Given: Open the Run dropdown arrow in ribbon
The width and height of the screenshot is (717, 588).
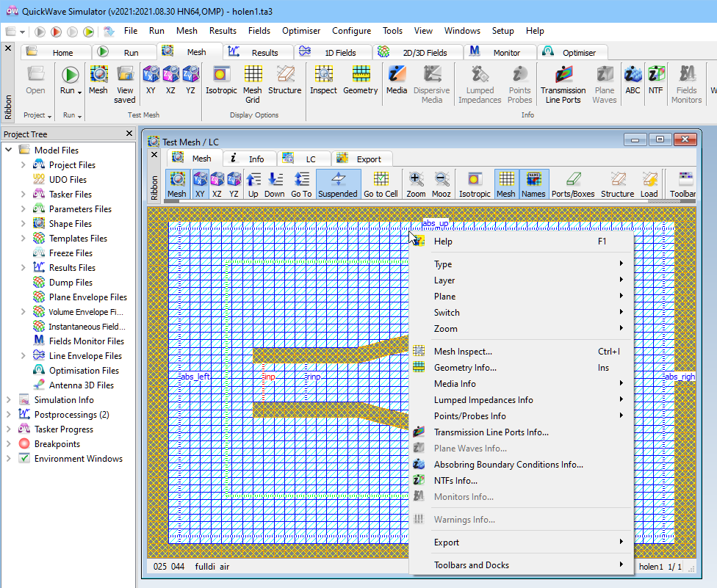Looking at the screenshot, I should [x=79, y=92].
